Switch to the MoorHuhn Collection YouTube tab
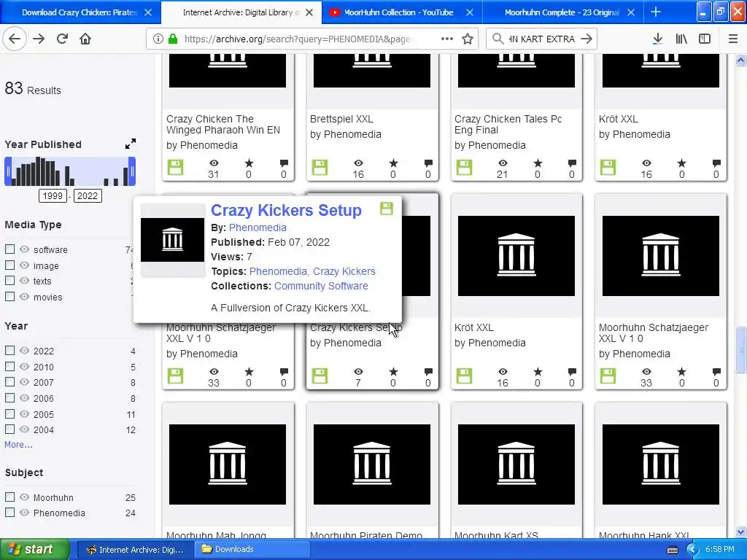The image size is (747, 560). pos(398,12)
